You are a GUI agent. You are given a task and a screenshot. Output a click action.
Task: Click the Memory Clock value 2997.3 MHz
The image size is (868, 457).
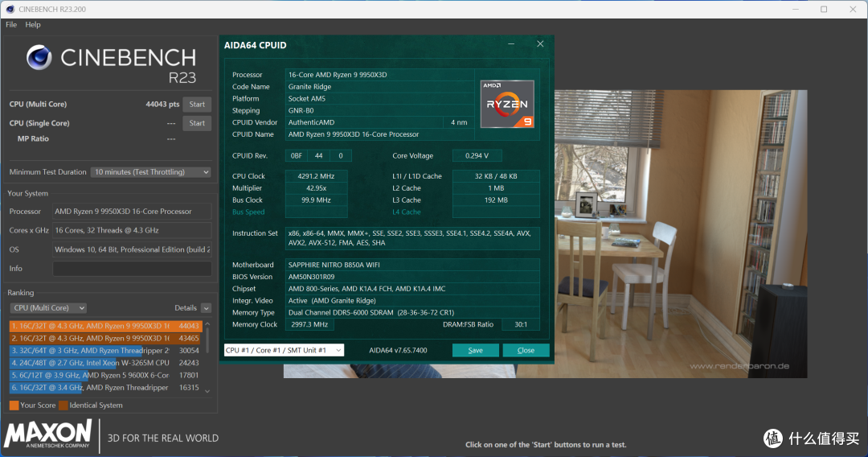[x=309, y=324]
